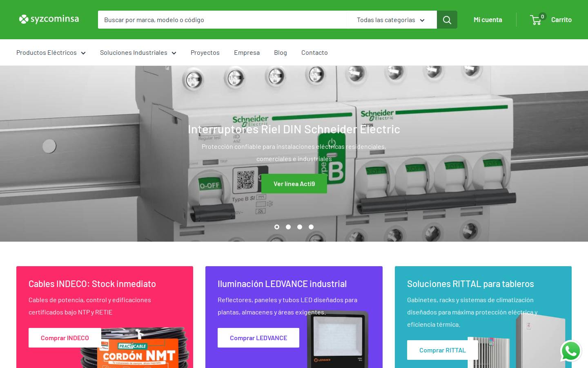Image resolution: width=588 pixels, height=368 pixels.
Task: Open Todas las categorias dropdown
Action: 392,20
